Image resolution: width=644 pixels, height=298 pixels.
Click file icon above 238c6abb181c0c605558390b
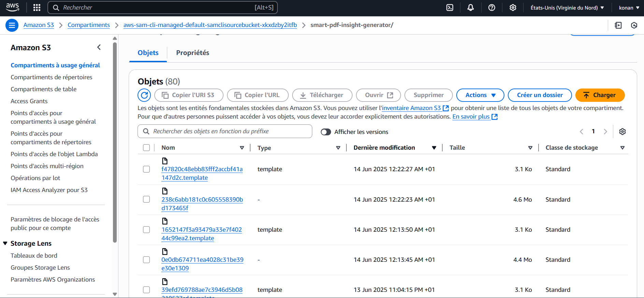[x=165, y=191]
